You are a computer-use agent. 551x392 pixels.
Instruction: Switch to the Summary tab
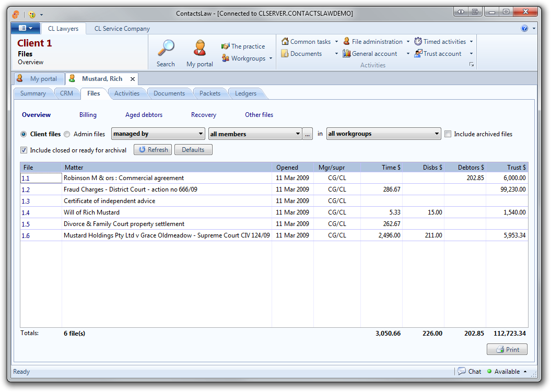point(33,93)
